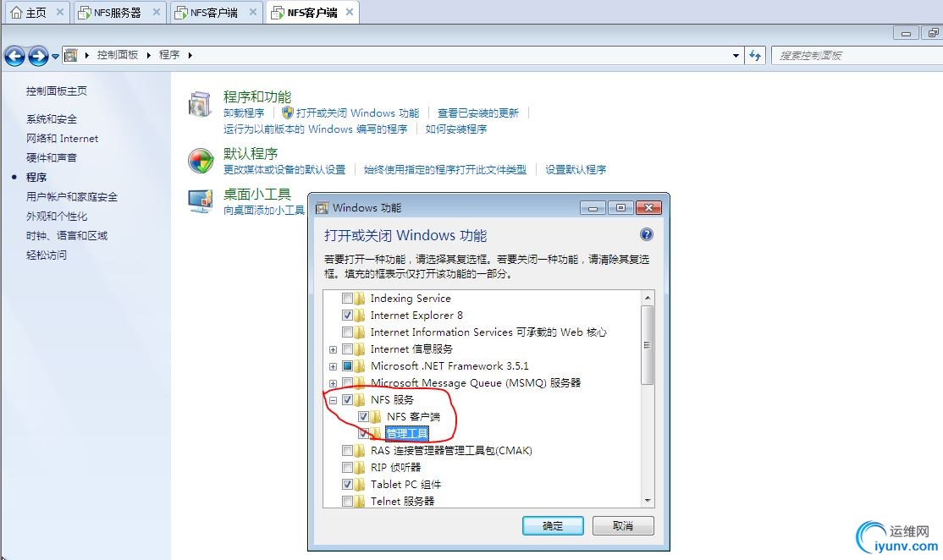This screenshot has width=943, height=560.
Task: Uncheck the NFS 客户端 checkbox
Action: [363, 416]
